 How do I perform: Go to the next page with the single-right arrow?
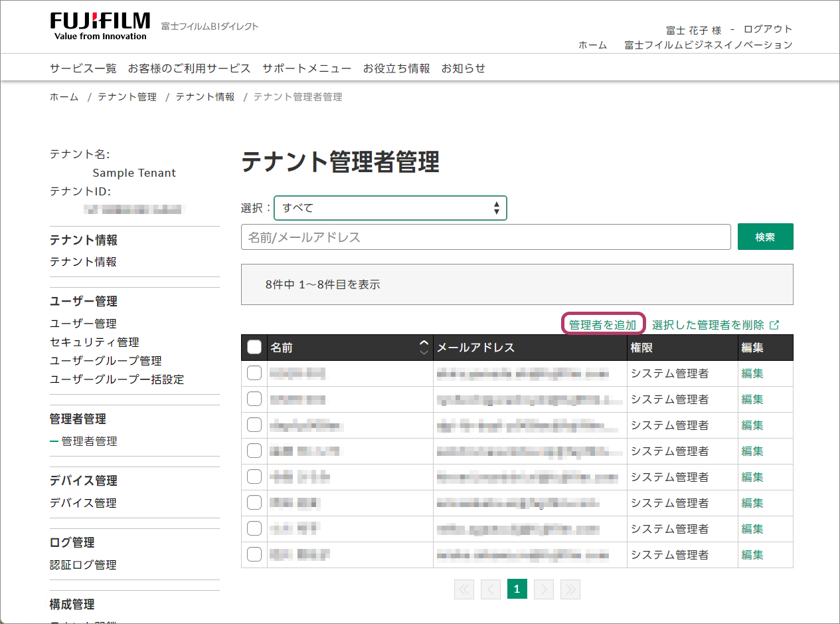pos(544,589)
